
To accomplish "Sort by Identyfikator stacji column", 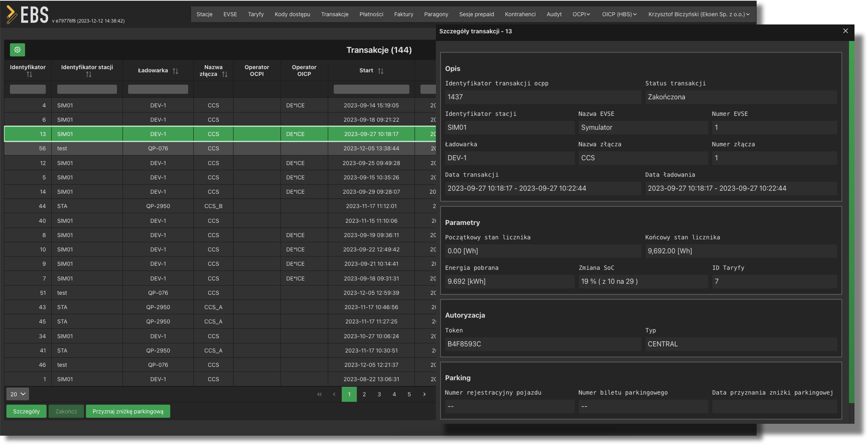I will pos(88,74).
